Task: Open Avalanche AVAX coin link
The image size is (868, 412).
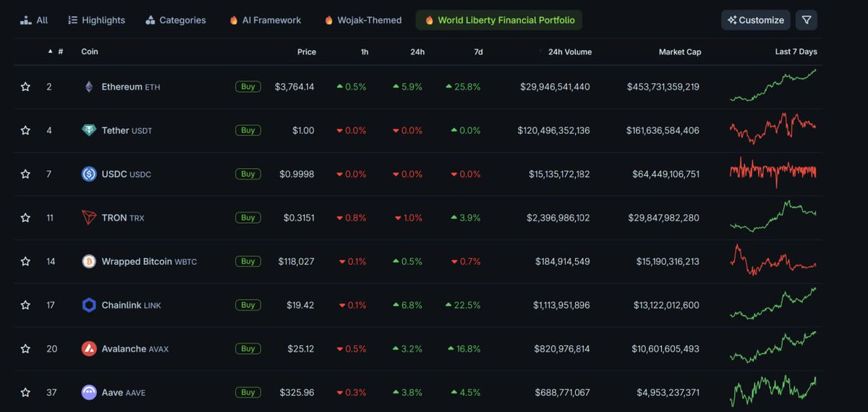Action: click(135, 348)
